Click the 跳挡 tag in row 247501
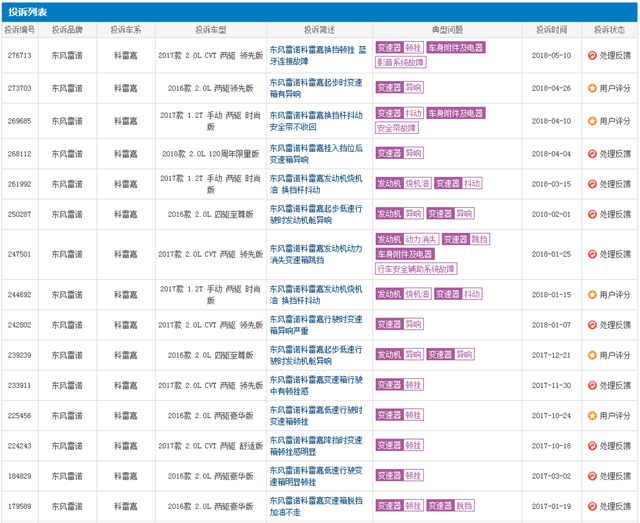 [x=479, y=239]
